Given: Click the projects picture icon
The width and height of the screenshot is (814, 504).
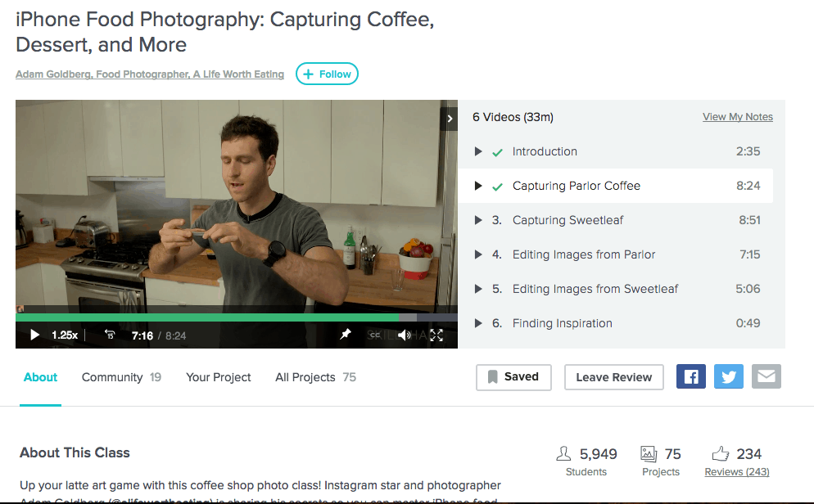Looking at the screenshot, I should [649, 454].
